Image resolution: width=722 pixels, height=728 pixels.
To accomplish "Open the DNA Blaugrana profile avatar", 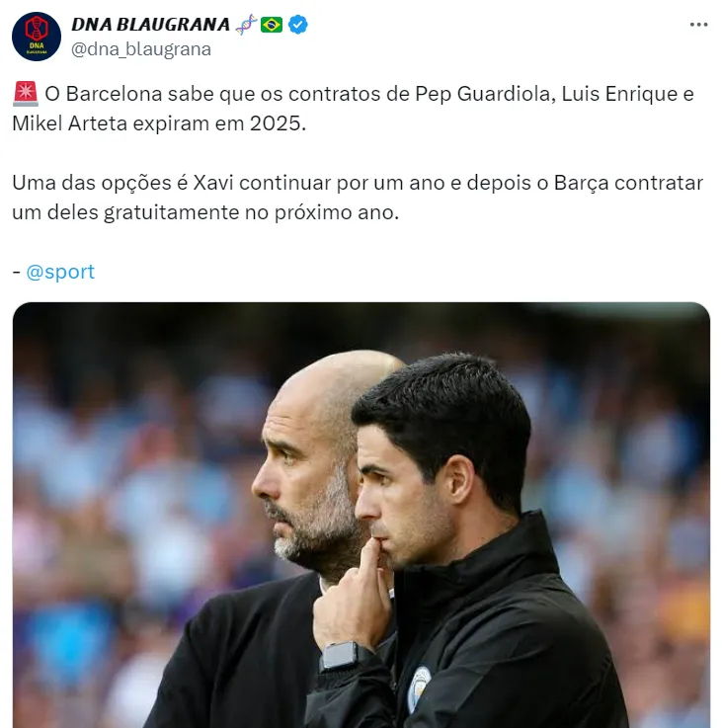I will [37, 37].
